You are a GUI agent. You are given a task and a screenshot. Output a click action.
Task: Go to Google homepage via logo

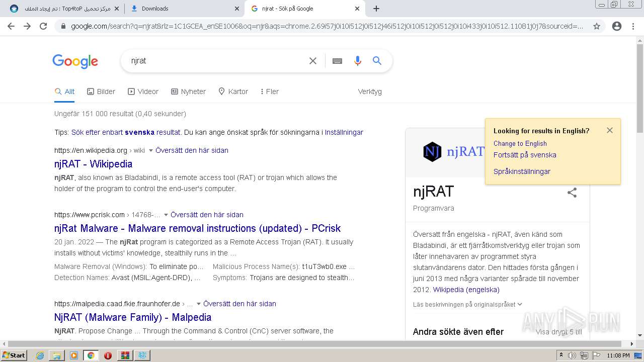75,61
